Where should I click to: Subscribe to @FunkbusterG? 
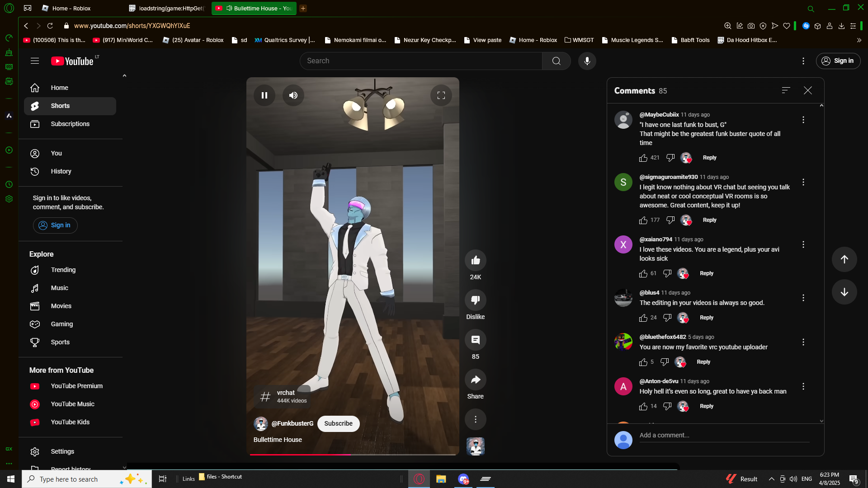338,423
